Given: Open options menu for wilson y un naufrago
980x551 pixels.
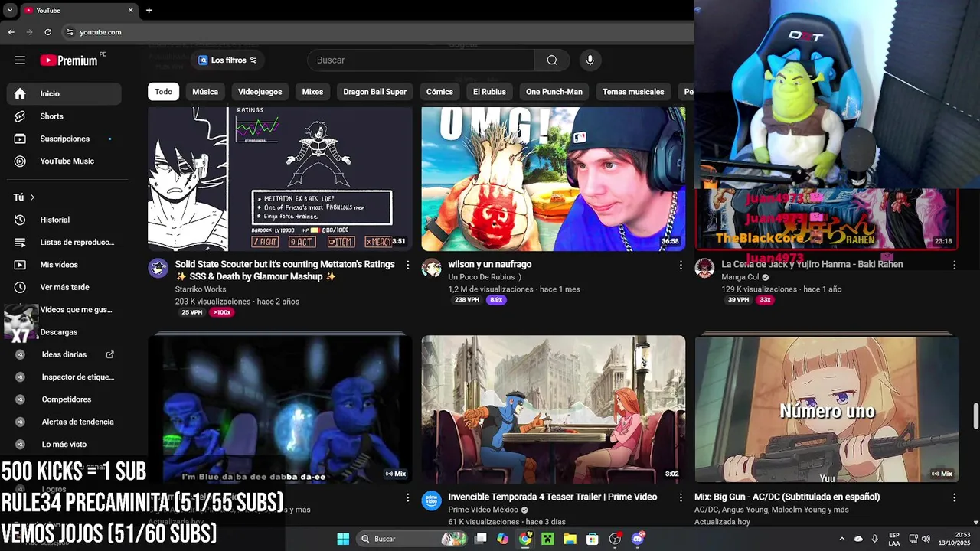Looking at the screenshot, I should pyautogui.click(x=681, y=265).
